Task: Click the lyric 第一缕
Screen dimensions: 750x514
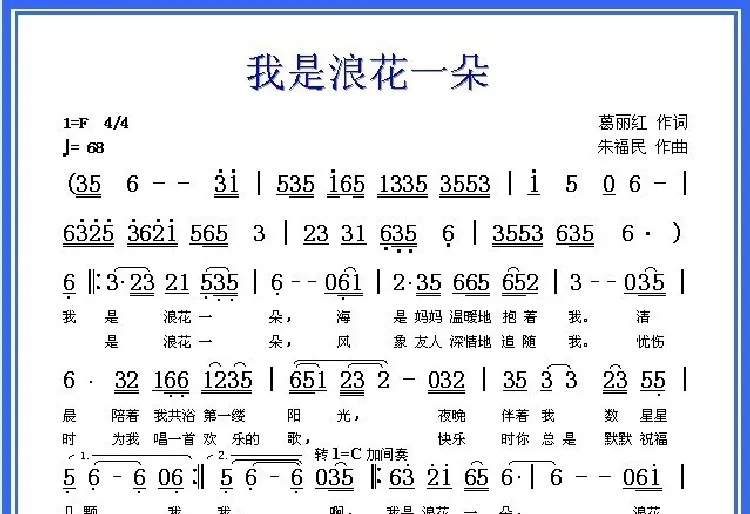Action: tap(224, 416)
